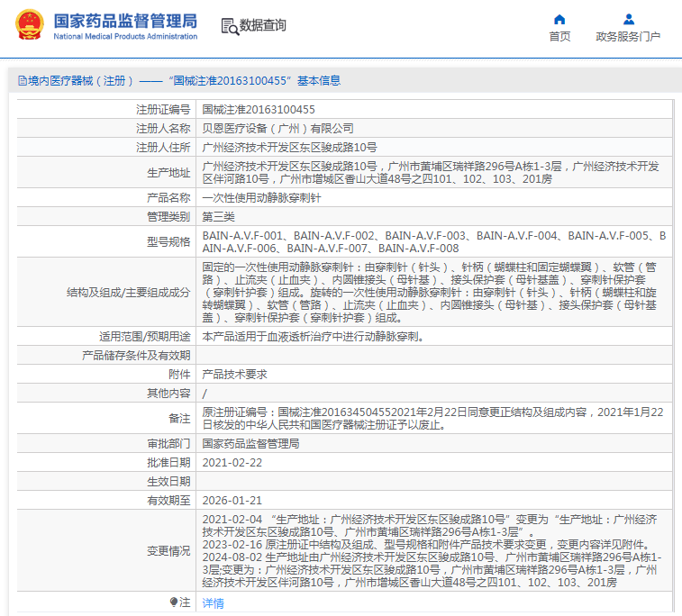Viewport: 682px width, 616px height.
Task: Click the product name 一次性使用动静脉穿刺针 cell
Action: point(260,197)
